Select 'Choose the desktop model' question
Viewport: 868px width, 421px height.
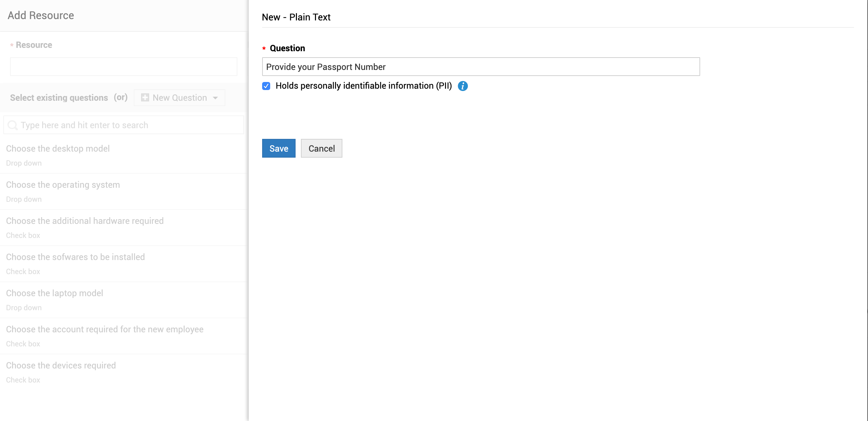point(58,149)
